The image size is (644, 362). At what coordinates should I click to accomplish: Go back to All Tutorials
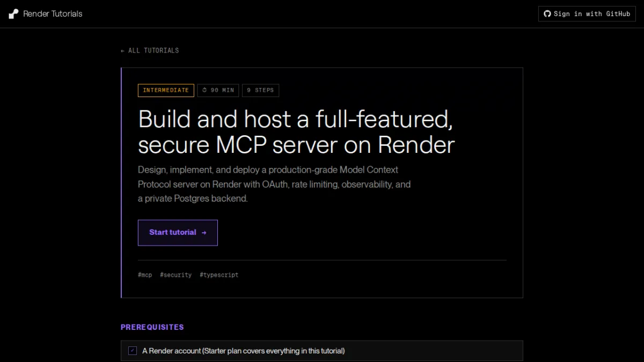coord(150,50)
